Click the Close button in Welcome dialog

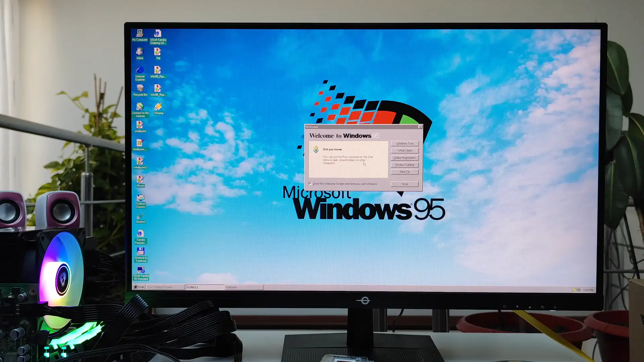(405, 184)
